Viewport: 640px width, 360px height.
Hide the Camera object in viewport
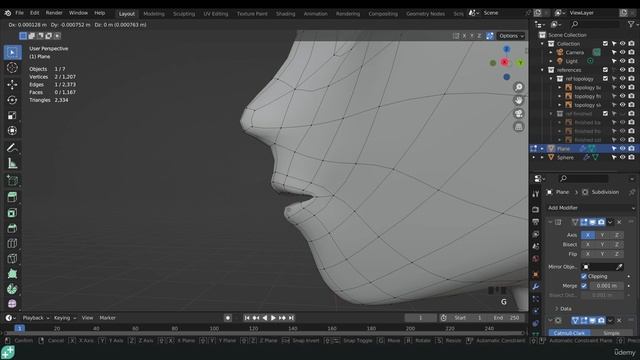point(622,52)
